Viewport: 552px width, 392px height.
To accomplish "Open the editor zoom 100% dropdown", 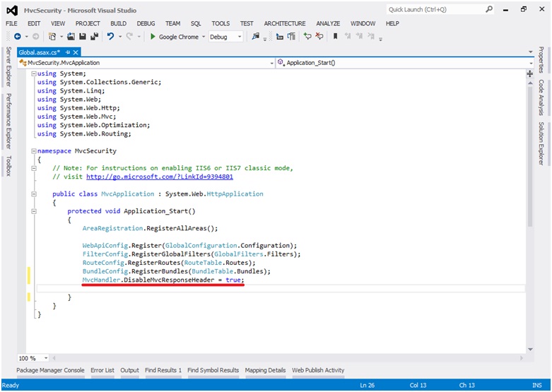I will [x=46, y=358].
